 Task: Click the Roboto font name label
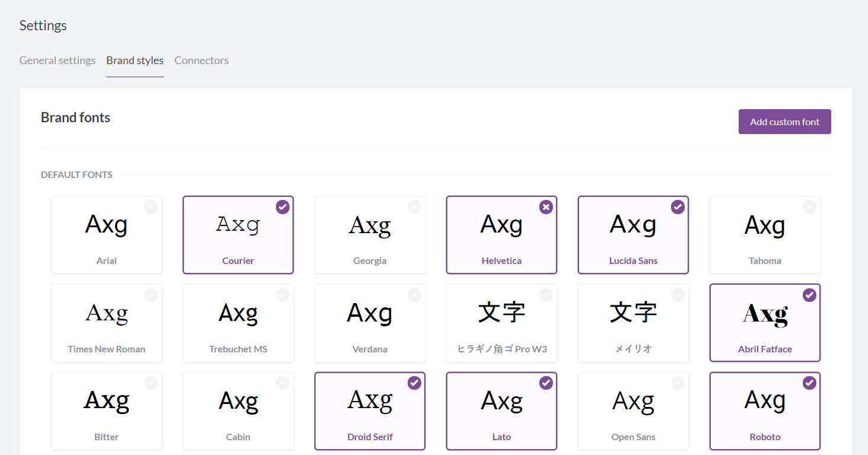765,437
